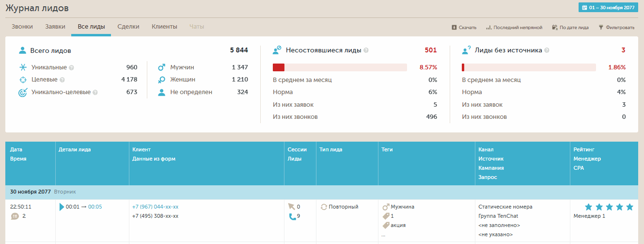The height and width of the screenshot is (244, 644).
Task: Click the red 501 failed leads count
Action: coord(431,50)
